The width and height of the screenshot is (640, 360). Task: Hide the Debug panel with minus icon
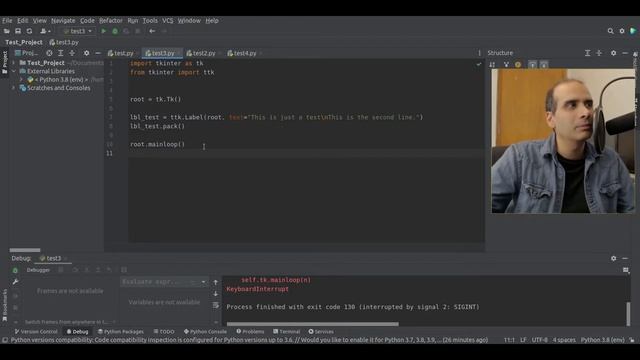point(624,258)
